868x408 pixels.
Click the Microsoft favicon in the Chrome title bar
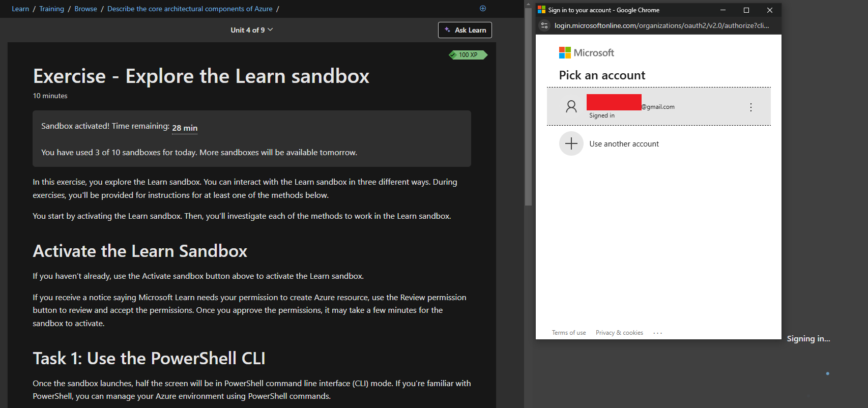(541, 10)
